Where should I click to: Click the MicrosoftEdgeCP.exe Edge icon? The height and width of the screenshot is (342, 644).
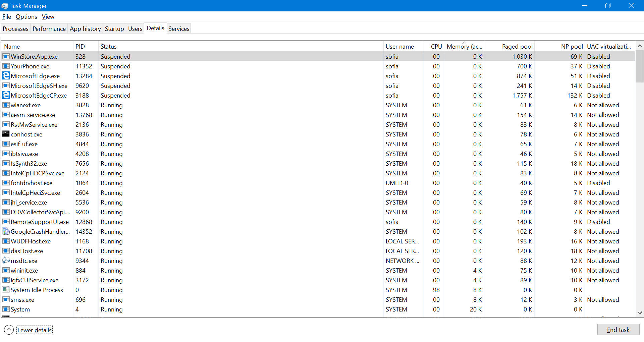(x=6, y=95)
